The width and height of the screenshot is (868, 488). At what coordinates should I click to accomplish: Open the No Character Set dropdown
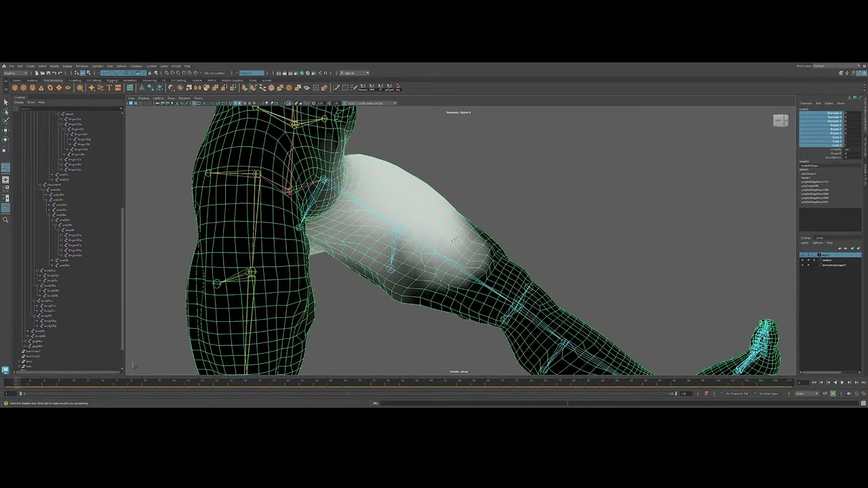point(736,393)
